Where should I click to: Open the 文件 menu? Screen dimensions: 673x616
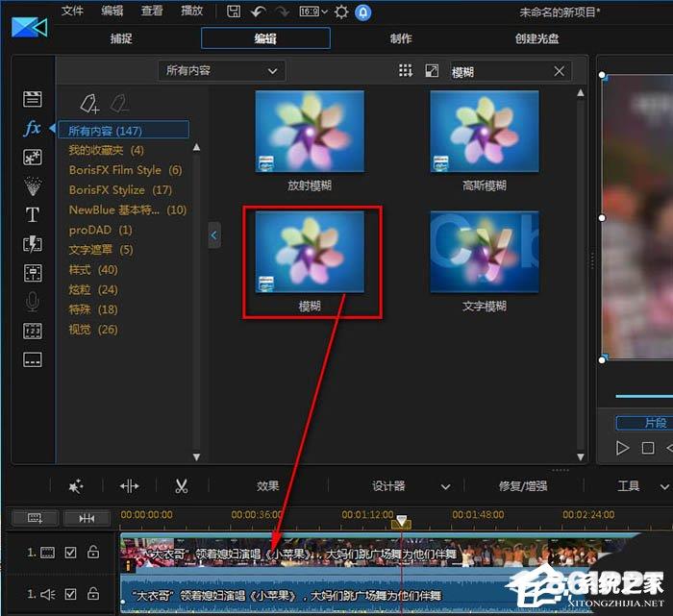pyautogui.click(x=72, y=11)
